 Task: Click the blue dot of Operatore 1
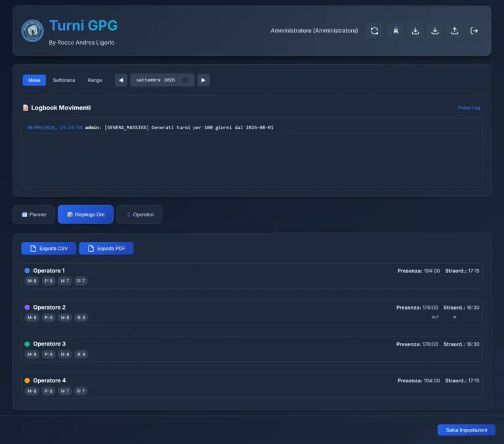click(x=27, y=270)
